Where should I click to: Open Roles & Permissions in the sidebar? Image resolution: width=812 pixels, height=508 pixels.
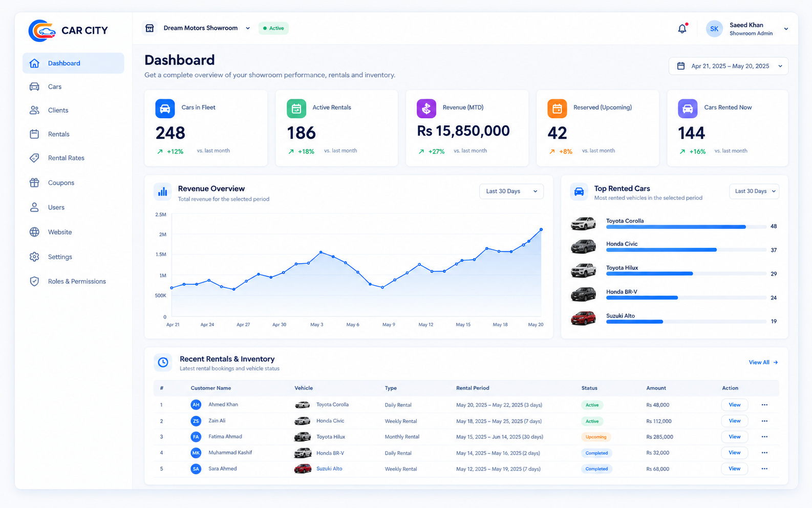pyautogui.click(x=73, y=281)
